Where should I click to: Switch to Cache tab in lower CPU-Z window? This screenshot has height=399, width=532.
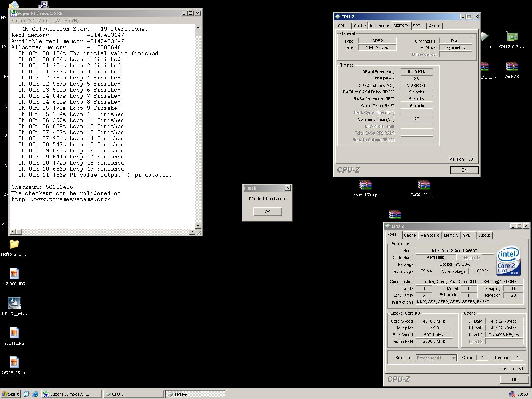(x=410, y=235)
